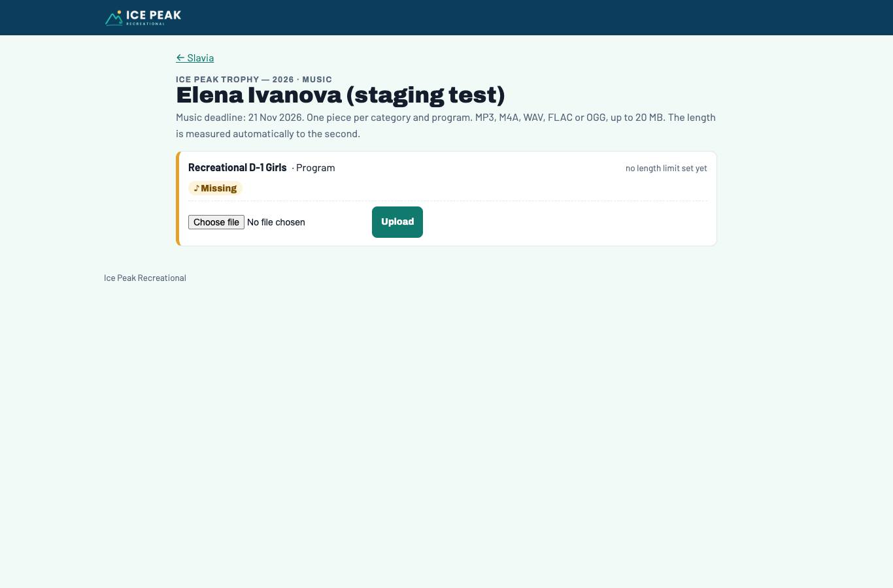Click the ICE PEAK Recreational wordmark
This screenshot has width=893, height=588.
[154, 17]
